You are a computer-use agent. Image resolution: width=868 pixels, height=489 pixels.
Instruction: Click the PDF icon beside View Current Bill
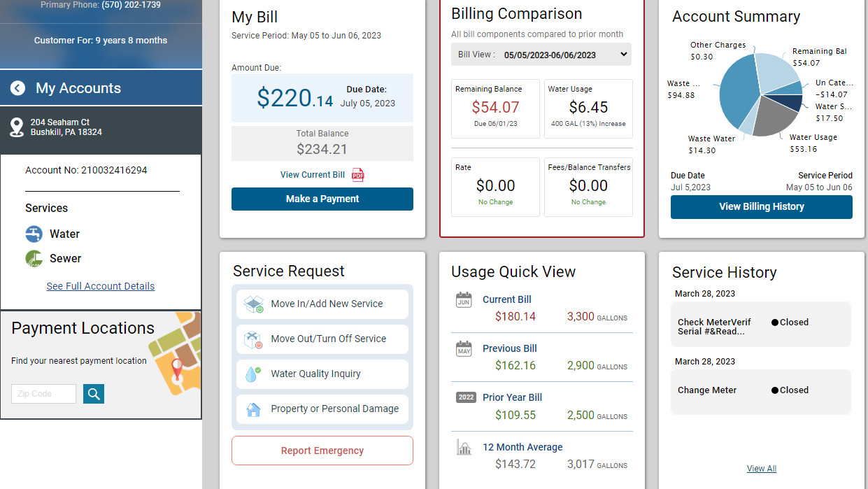coord(358,175)
